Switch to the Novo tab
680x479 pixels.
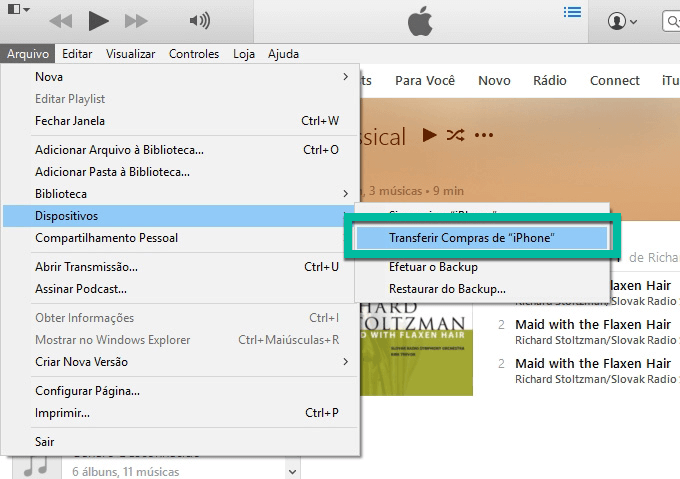pos(494,81)
